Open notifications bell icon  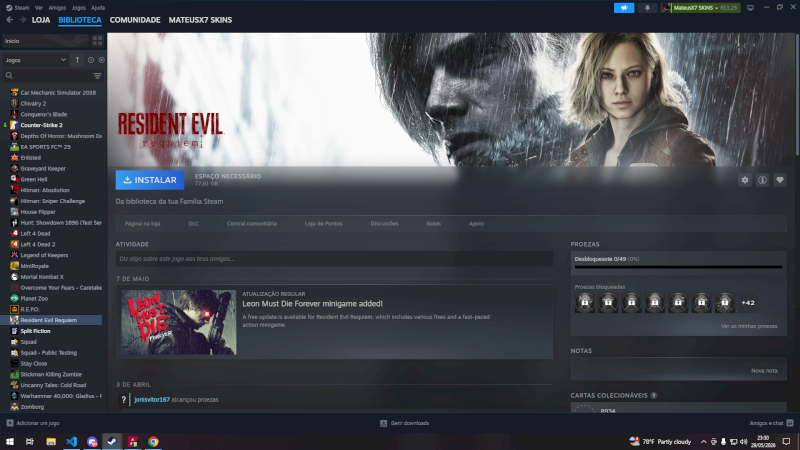click(647, 8)
